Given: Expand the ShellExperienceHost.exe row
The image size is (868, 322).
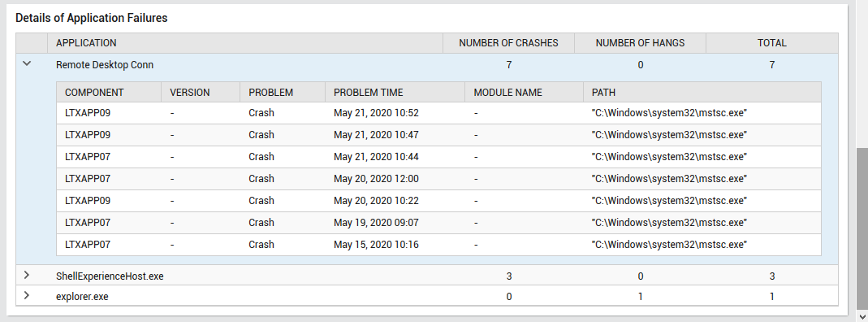Looking at the screenshot, I should coord(26,275).
